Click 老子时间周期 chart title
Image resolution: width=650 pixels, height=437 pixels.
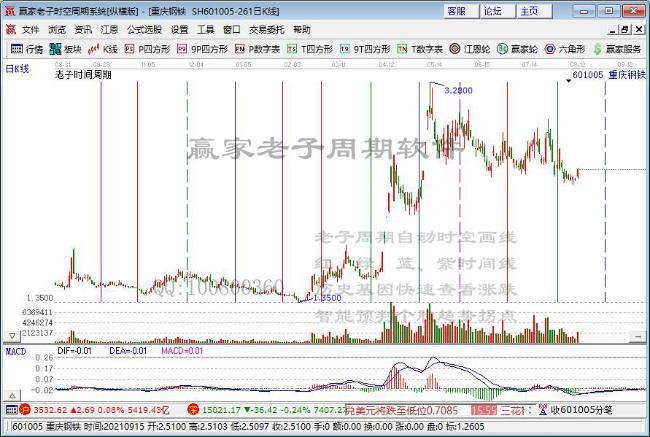click(83, 75)
